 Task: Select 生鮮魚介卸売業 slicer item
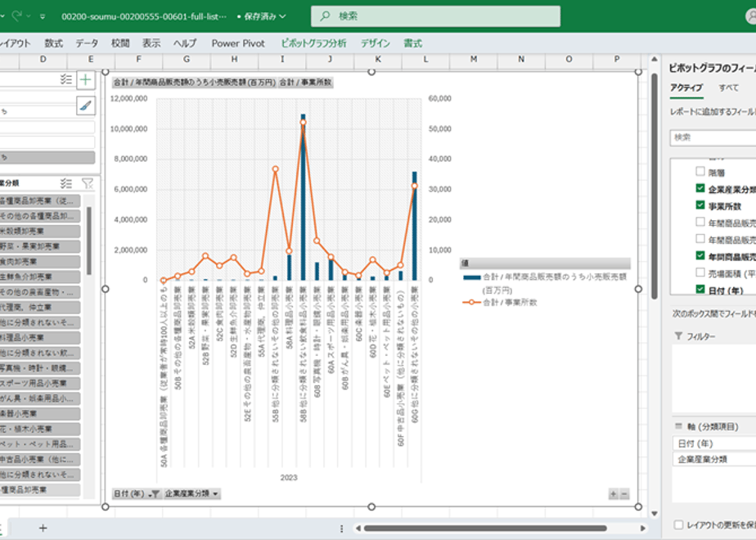(39, 277)
